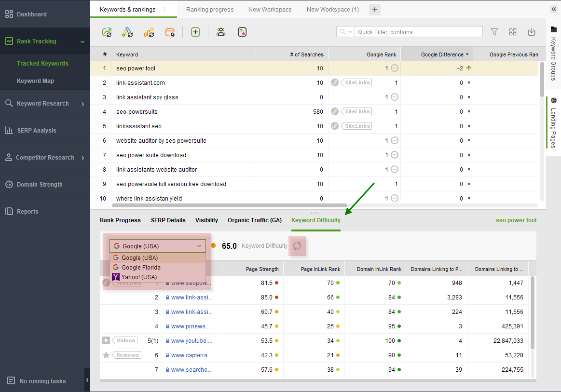Click SiteLinks badge in linkassistant seo row
561x392 pixels.
pos(356,126)
